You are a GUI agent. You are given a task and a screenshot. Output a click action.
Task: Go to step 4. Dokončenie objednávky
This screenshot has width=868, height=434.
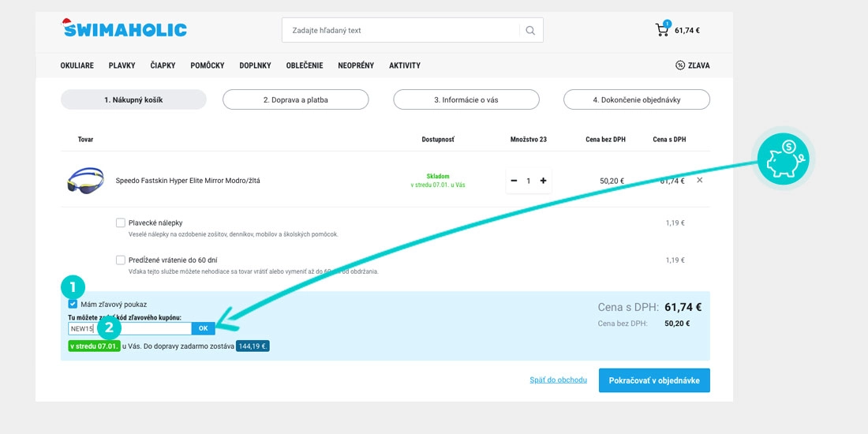[637, 99]
